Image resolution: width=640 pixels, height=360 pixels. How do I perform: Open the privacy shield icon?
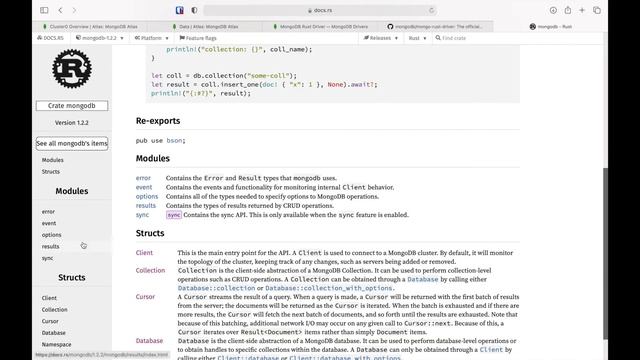tap(194, 10)
